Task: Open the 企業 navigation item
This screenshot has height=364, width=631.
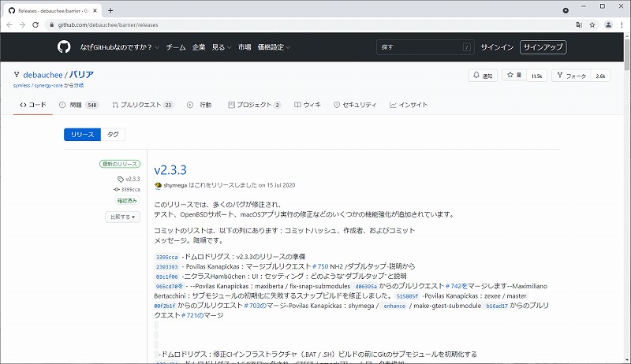Action: (199, 47)
